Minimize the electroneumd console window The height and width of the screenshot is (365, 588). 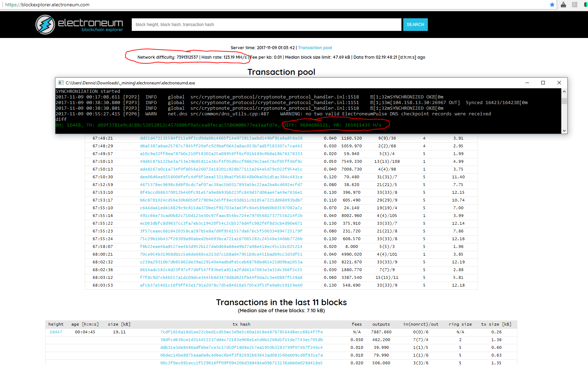527,83
